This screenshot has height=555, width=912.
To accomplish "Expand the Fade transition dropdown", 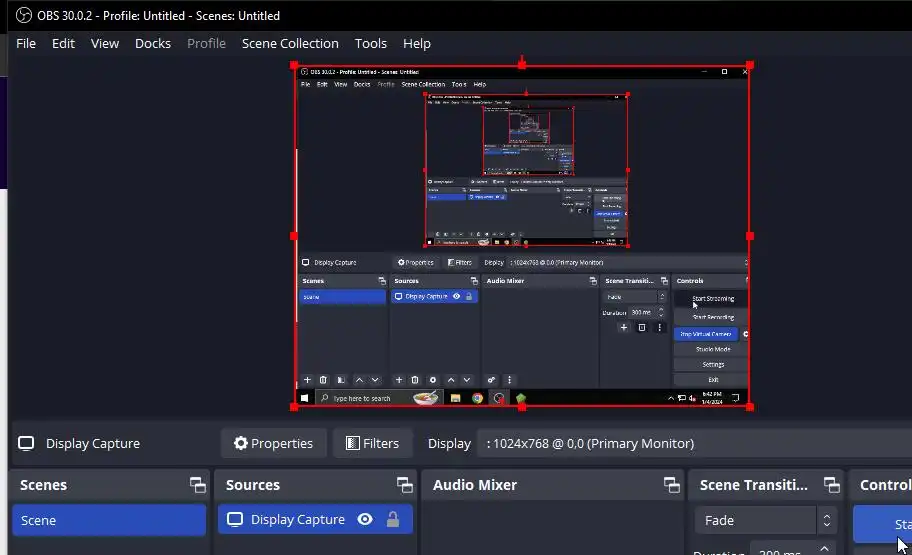I will (x=766, y=520).
